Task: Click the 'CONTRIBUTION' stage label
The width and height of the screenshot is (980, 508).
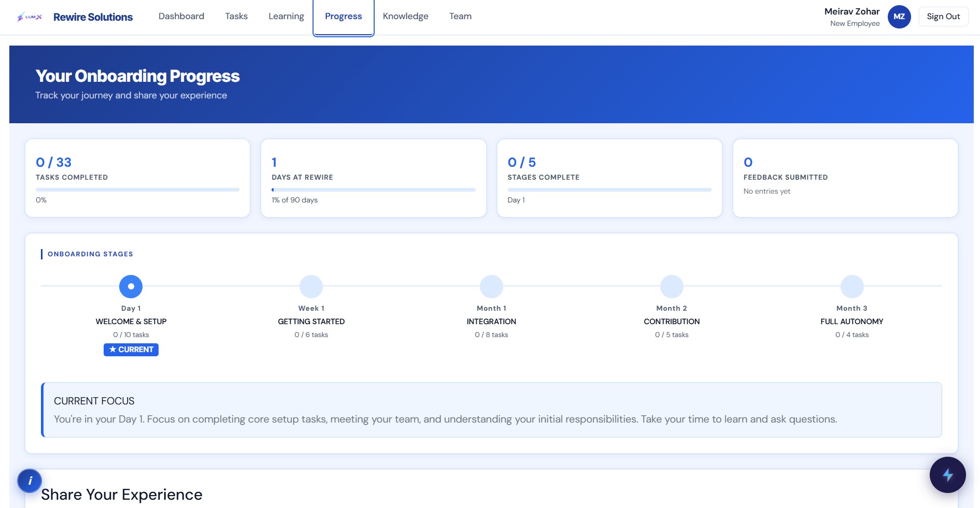Action: 672,322
